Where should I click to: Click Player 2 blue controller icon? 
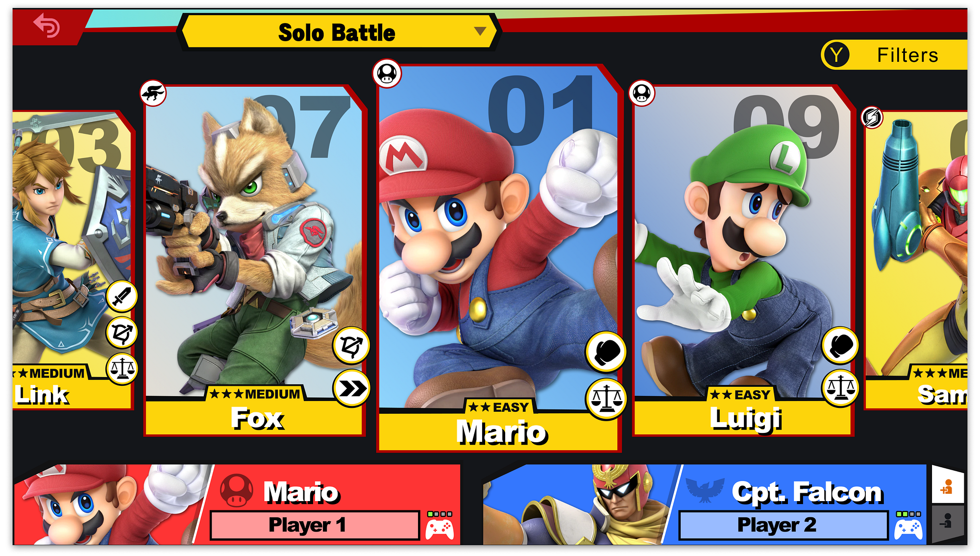click(908, 529)
